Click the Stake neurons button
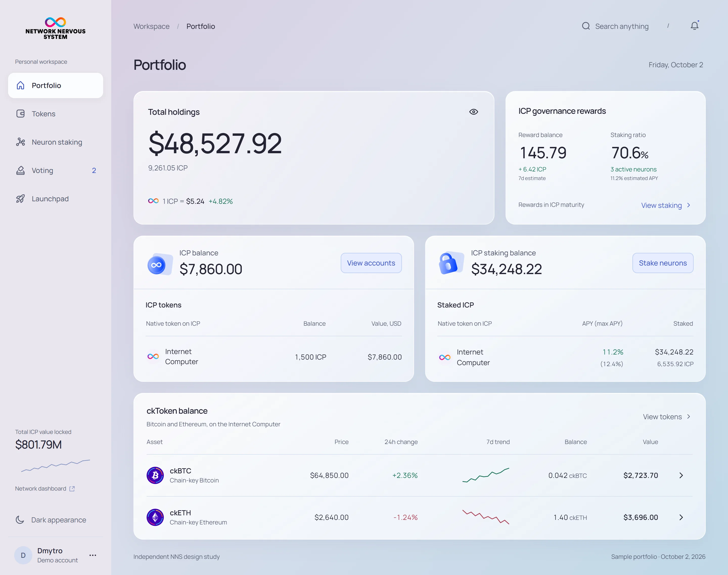The image size is (728, 575). click(663, 263)
